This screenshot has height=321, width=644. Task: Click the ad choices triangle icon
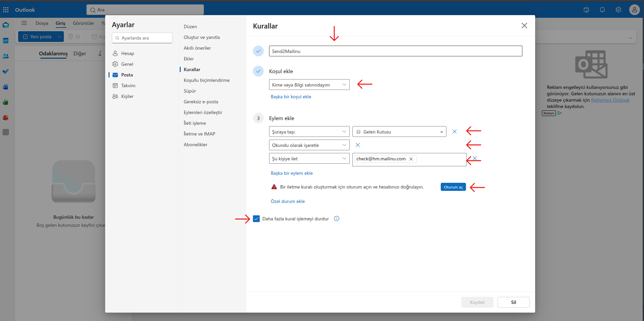coord(560,113)
